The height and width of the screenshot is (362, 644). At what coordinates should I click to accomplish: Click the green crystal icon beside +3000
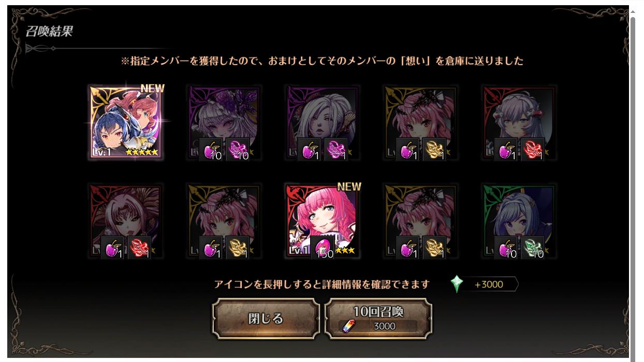pos(457,284)
